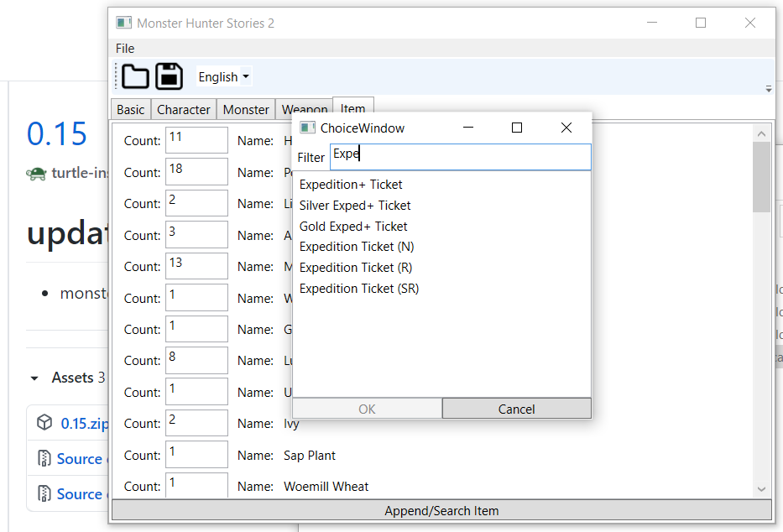
Task: Click the zip file icon beside second Source
Action: (44, 493)
